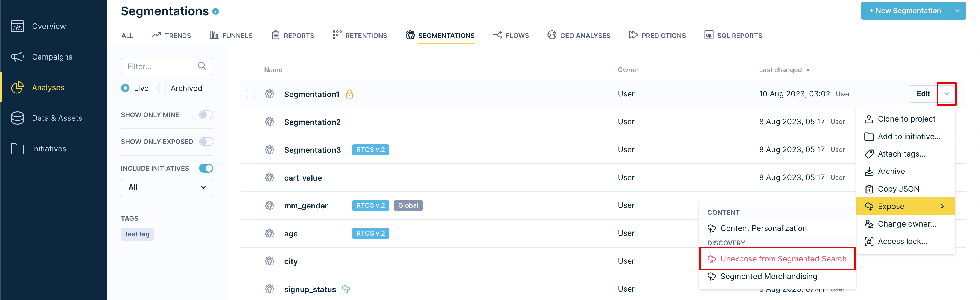This screenshot has height=300, width=980.
Task: Click the New Segmentation button
Action: point(905,11)
